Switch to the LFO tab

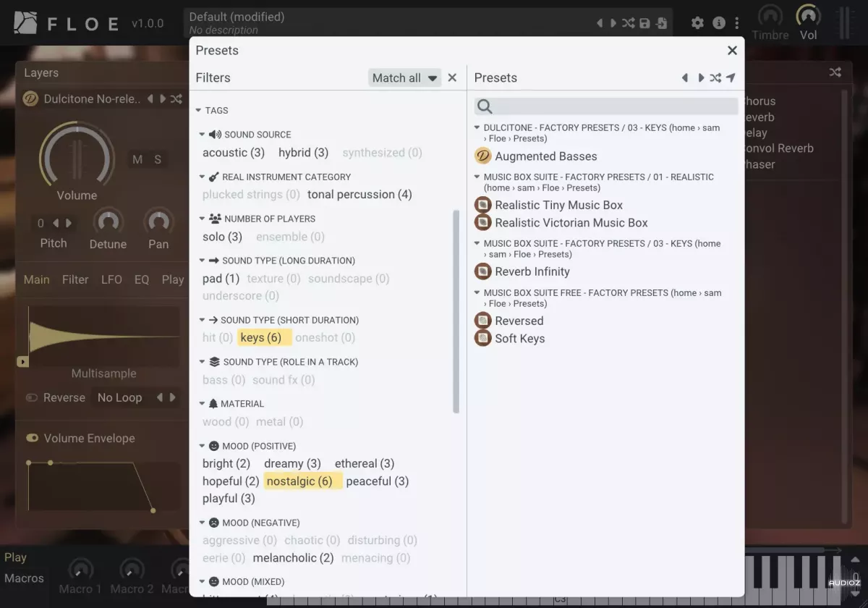(111, 279)
